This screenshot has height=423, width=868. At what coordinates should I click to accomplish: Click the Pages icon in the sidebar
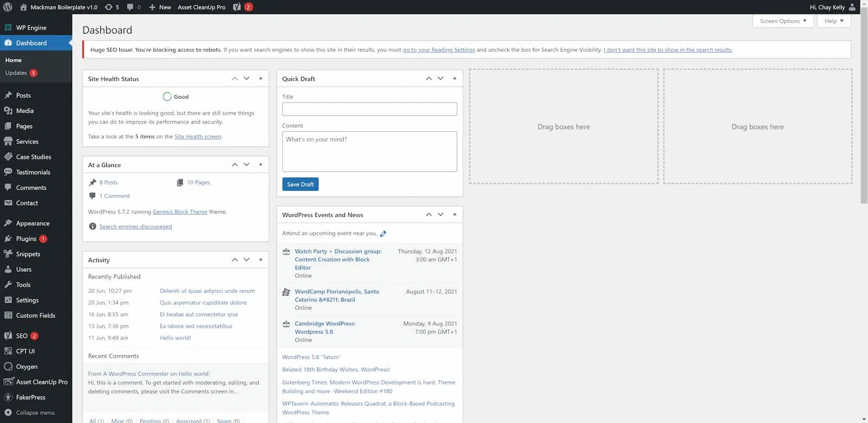point(8,126)
